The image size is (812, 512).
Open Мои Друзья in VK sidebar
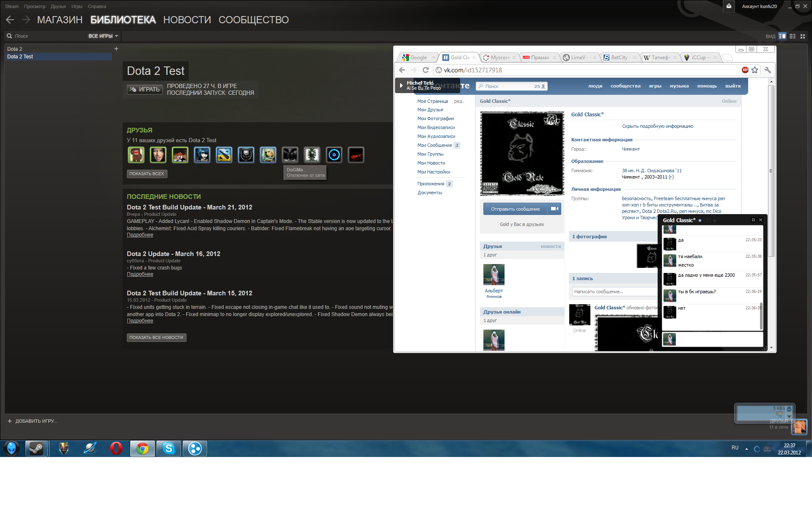430,110
